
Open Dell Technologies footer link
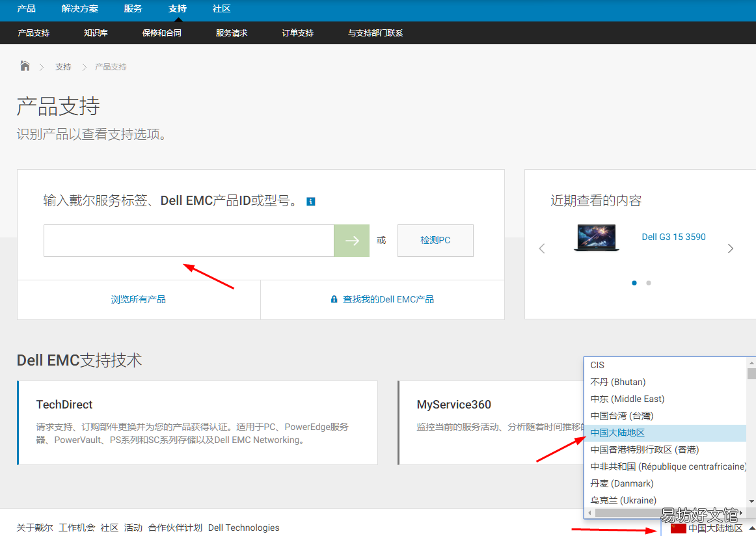243,528
